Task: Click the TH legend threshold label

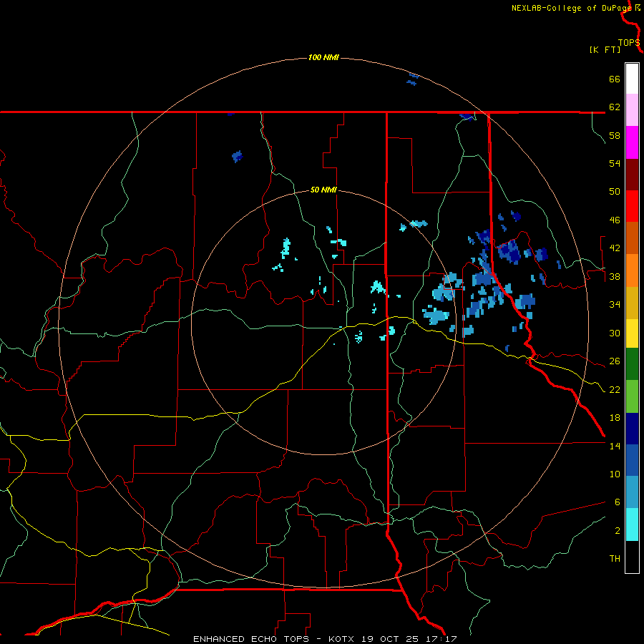Action: coord(615,559)
